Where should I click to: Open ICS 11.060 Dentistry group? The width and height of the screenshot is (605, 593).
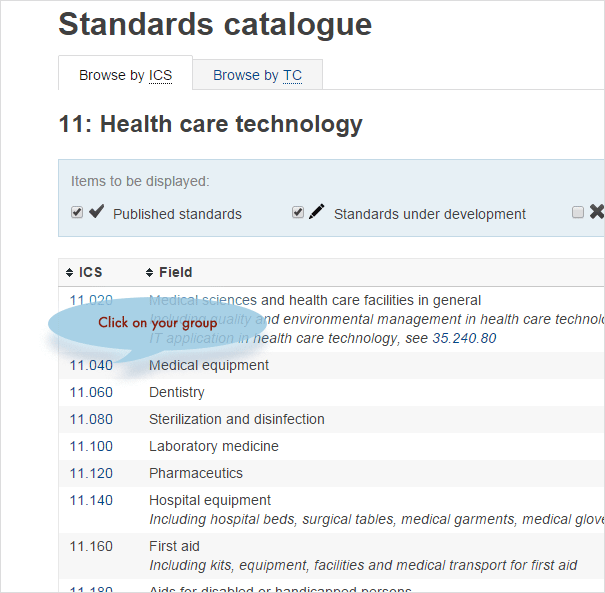(x=91, y=393)
